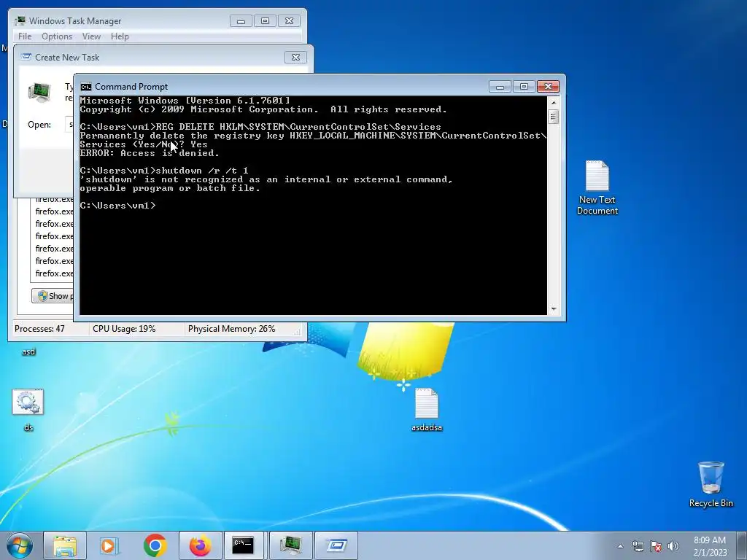Select the Task Manager taskbar button
This screenshot has height=560, width=747.
click(x=290, y=545)
